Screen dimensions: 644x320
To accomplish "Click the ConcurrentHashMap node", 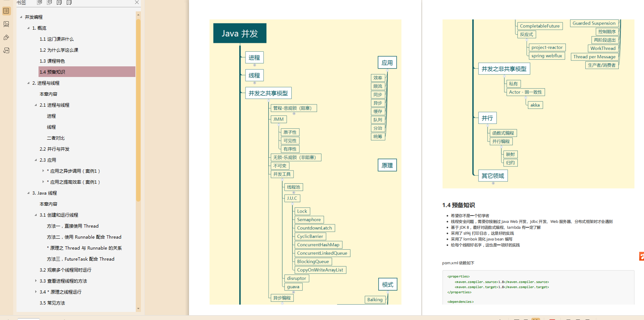I will pyautogui.click(x=318, y=244).
